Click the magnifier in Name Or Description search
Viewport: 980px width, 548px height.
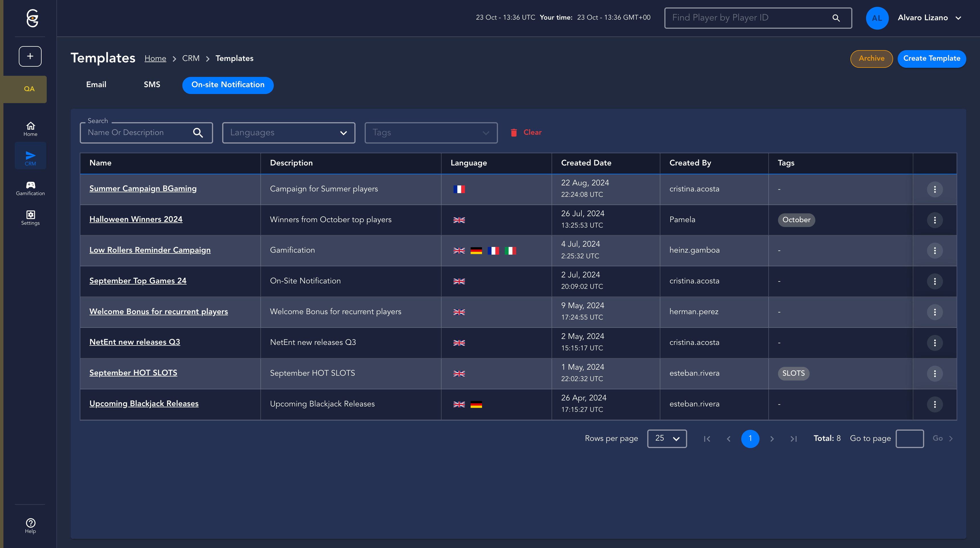point(198,132)
